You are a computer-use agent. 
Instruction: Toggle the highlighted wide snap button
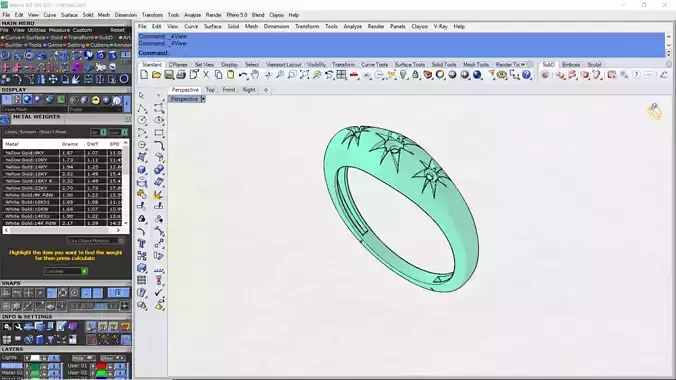118,293
